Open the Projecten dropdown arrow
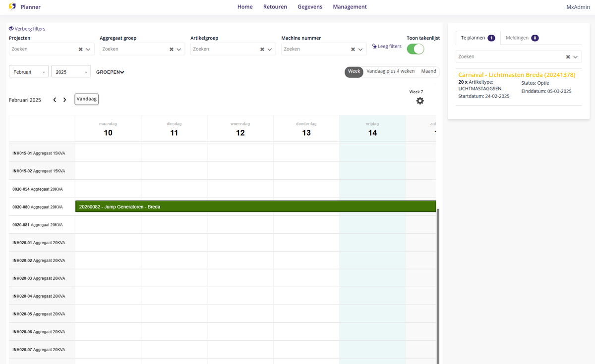 (x=88, y=49)
